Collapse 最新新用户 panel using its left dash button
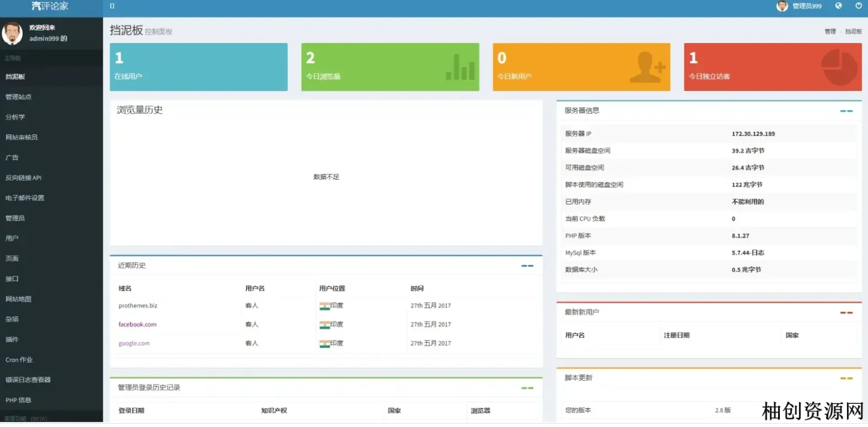This screenshot has height=427, width=868. click(843, 312)
